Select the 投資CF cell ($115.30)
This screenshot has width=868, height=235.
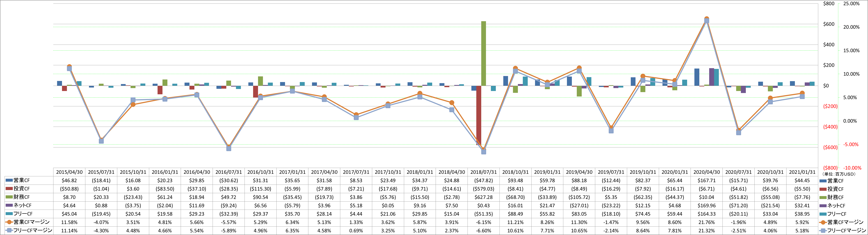260,189
